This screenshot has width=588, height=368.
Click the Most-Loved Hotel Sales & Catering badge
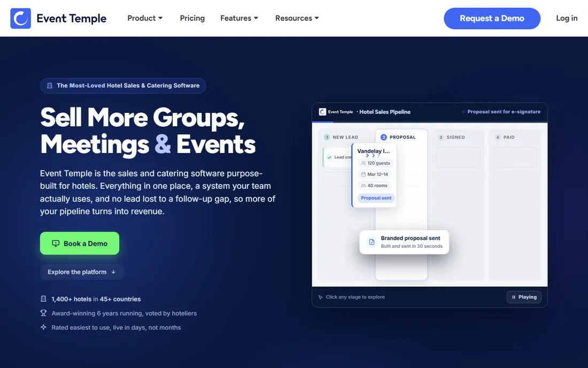[123, 86]
